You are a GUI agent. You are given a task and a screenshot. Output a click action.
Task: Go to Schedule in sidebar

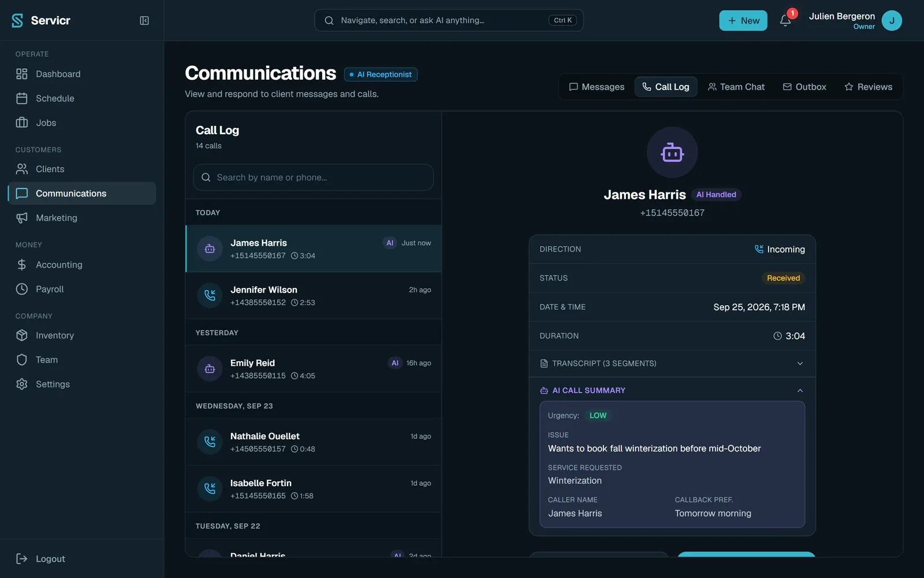[81, 98]
